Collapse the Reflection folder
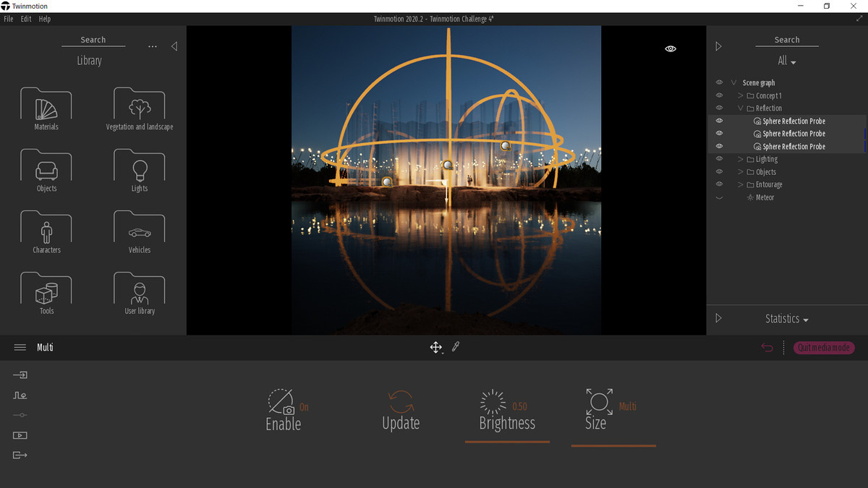Screen dimensions: 868x488 point(741,108)
